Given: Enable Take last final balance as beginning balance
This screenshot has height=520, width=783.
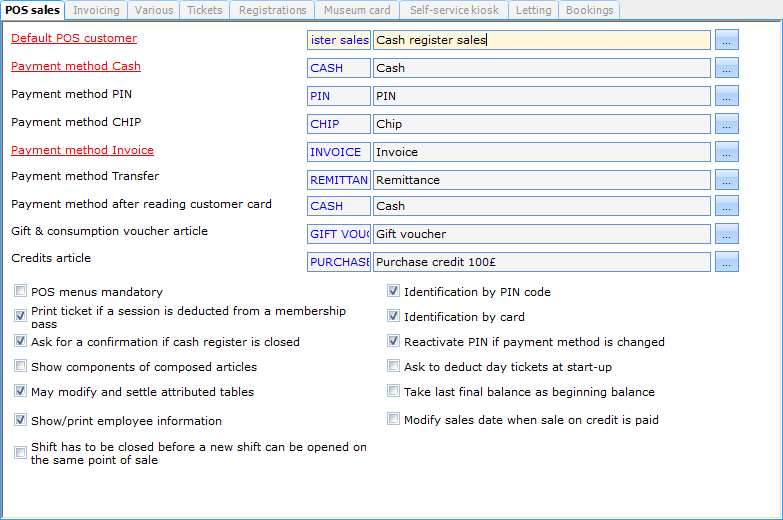Looking at the screenshot, I should click(394, 392).
